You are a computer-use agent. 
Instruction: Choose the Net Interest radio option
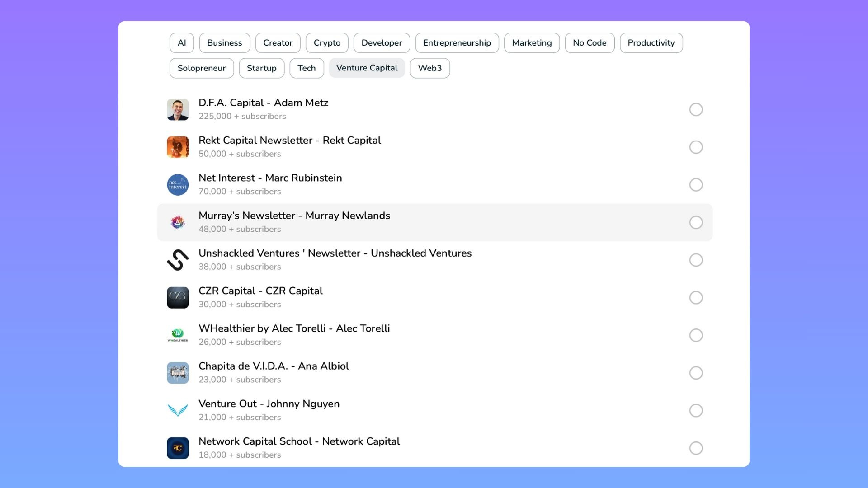(x=696, y=185)
